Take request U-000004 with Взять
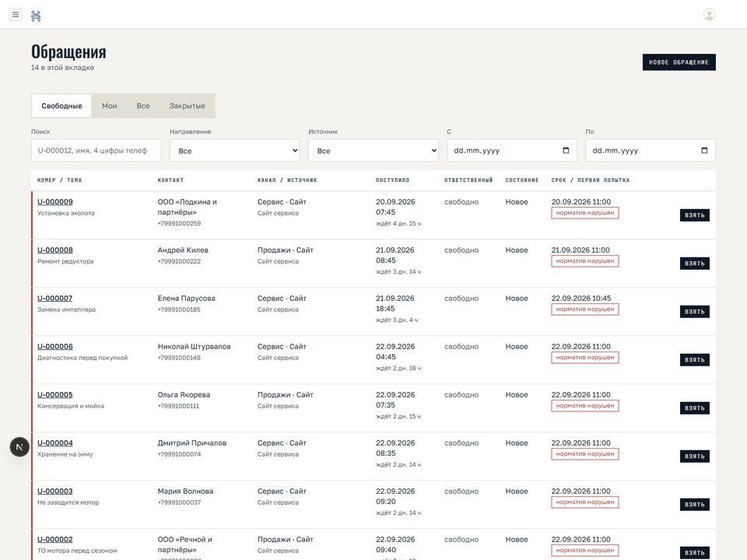This screenshot has width=747, height=560. click(x=695, y=457)
